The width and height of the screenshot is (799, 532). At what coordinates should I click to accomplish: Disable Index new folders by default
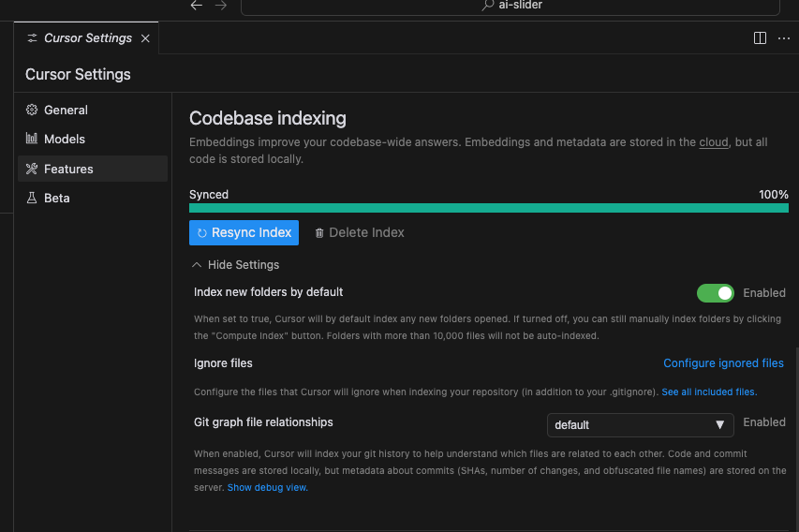coord(716,293)
